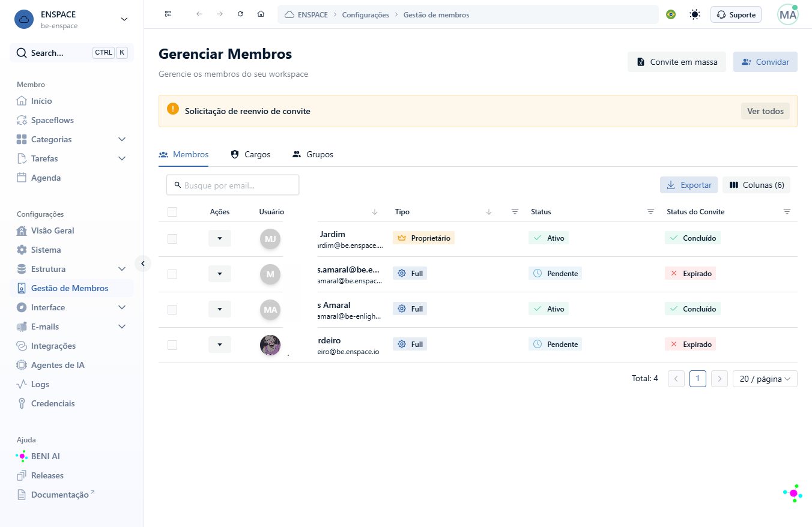Screen dimensions: 812x527
Task: Toggle the select-all checkbox in table header
Action: [172, 212]
